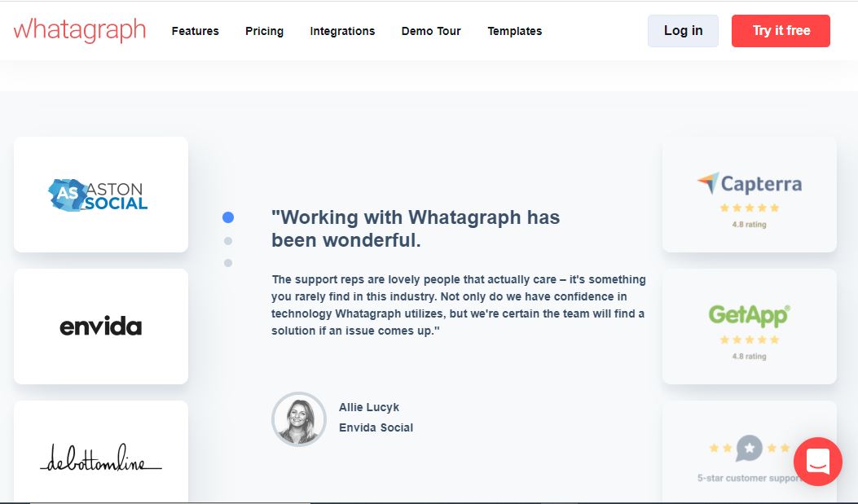Click the Capterra five stars row

tap(749, 208)
